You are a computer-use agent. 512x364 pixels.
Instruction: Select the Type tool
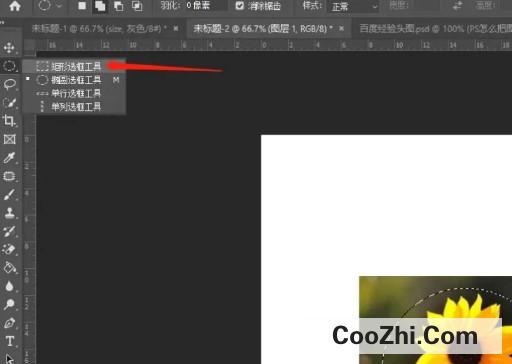coord(9,341)
